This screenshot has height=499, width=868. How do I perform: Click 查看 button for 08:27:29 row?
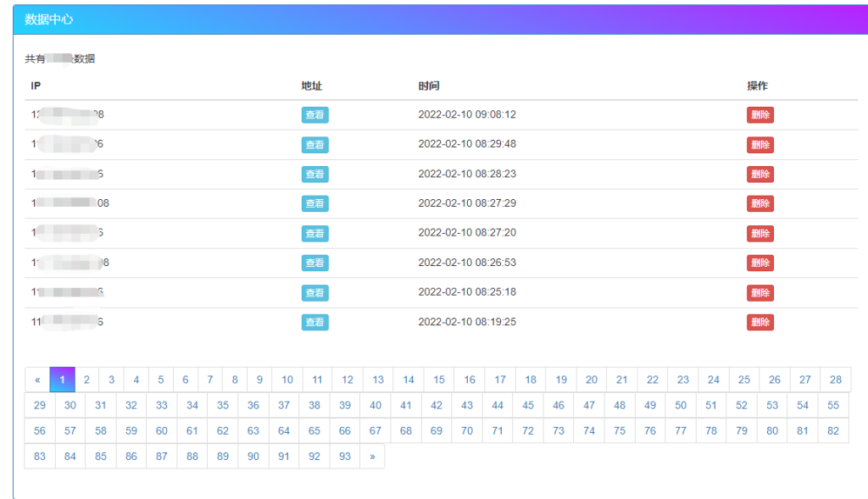pyautogui.click(x=315, y=203)
